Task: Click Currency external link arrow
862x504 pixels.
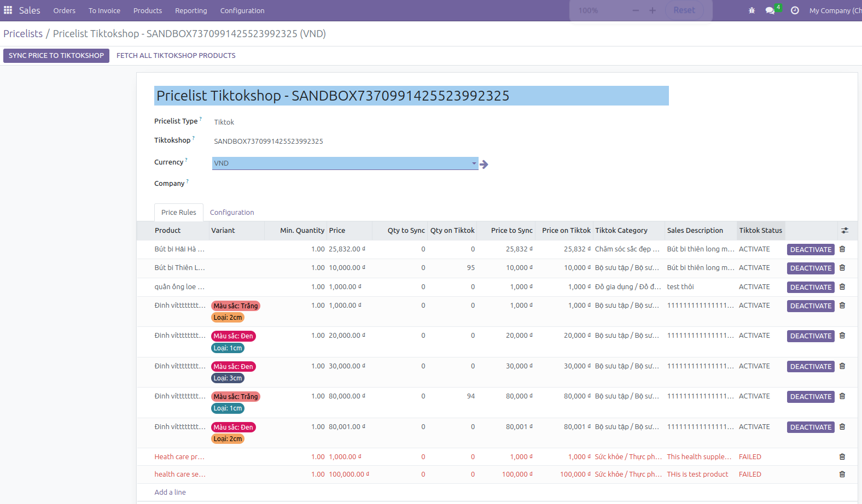Action: (x=484, y=164)
